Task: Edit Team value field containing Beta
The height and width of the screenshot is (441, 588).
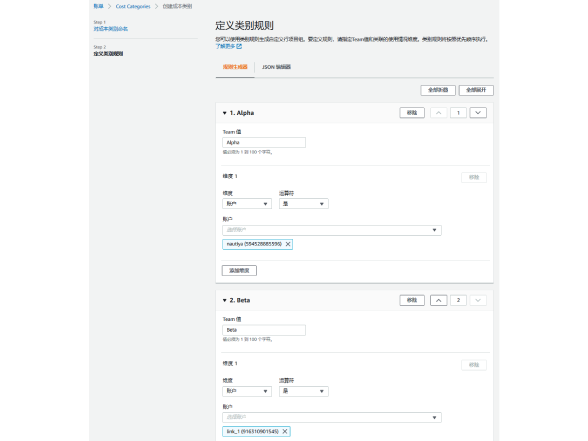Action: point(264,330)
